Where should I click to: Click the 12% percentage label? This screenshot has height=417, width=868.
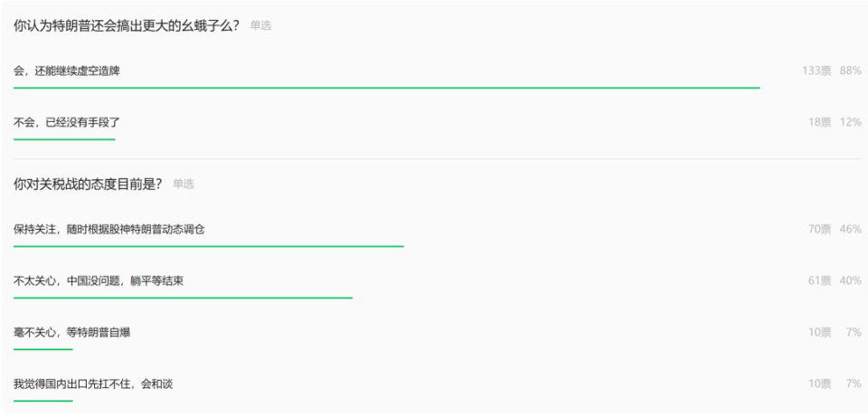(850, 122)
